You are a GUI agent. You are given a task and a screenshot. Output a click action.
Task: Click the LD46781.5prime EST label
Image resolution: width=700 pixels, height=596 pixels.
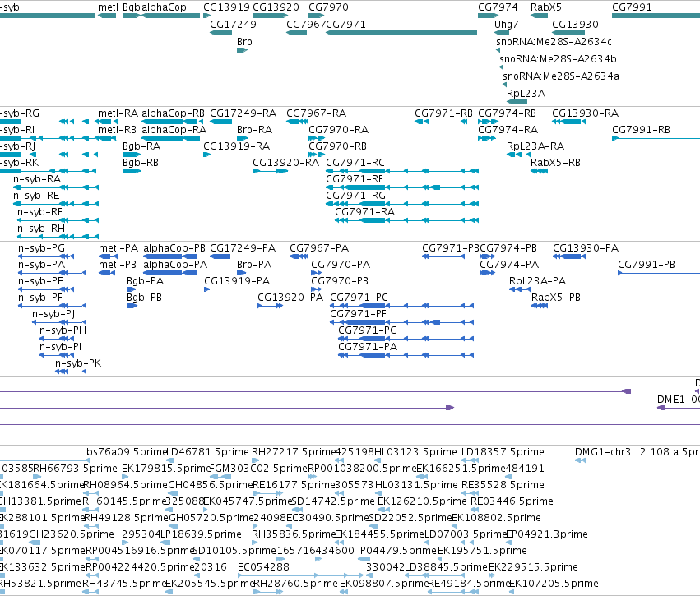pyautogui.click(x=208, y=452)
